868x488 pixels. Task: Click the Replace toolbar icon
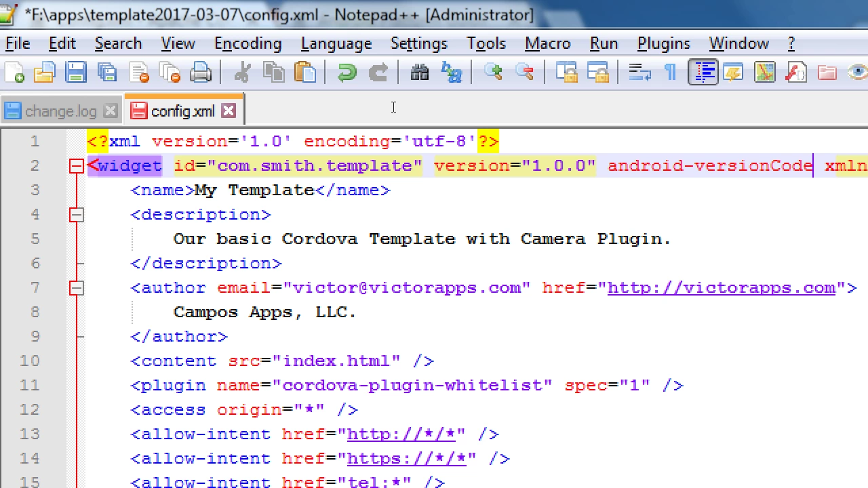(451, 73)
